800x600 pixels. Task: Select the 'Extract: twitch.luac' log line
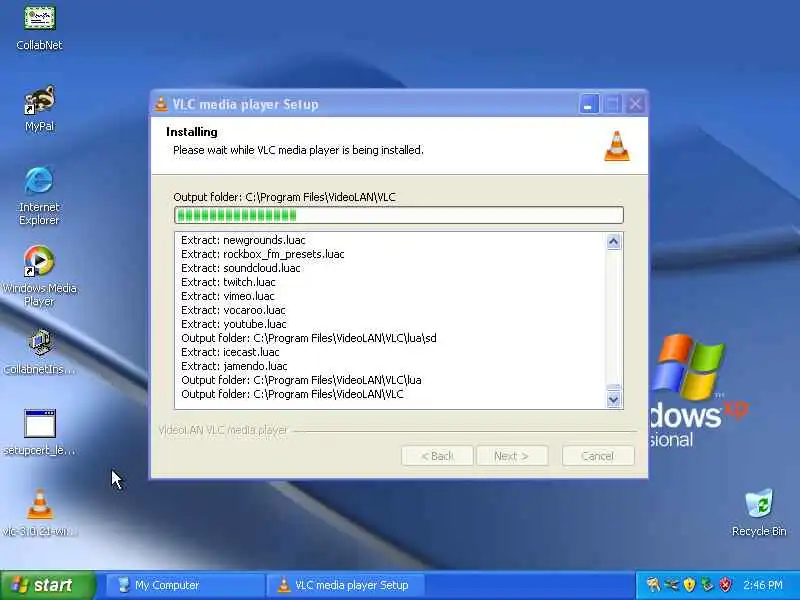pos(228,282)
